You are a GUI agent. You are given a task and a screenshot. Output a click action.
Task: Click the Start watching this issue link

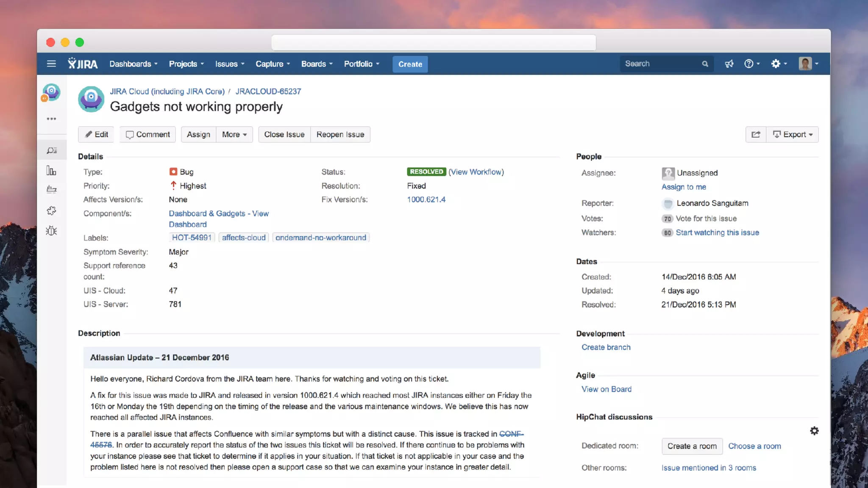[717, 233]
